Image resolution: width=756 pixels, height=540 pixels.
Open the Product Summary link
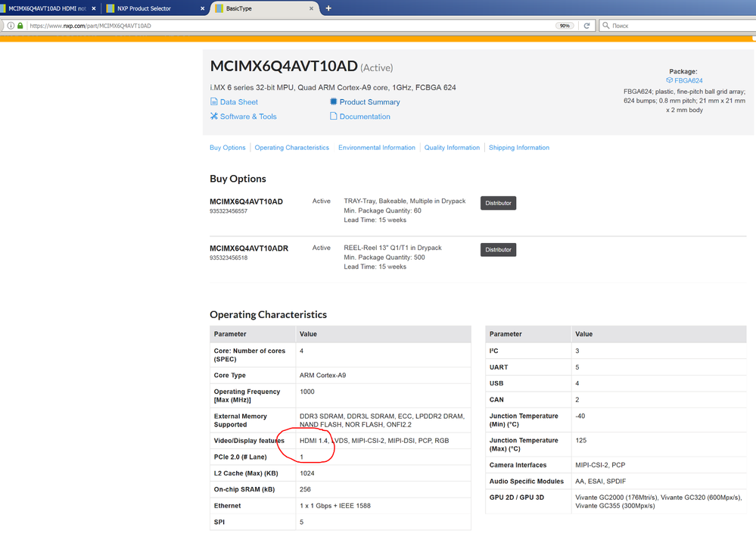pos(369,101)
